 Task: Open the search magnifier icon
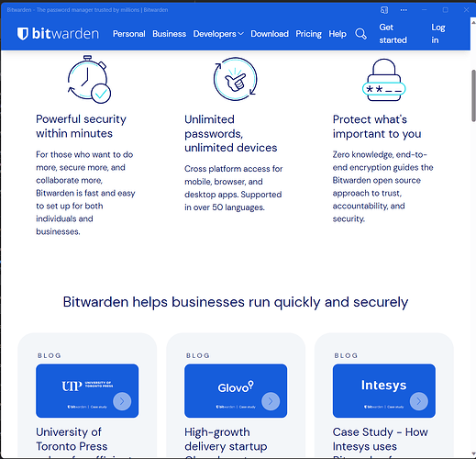pyautogui.click(x=360, y=34)
